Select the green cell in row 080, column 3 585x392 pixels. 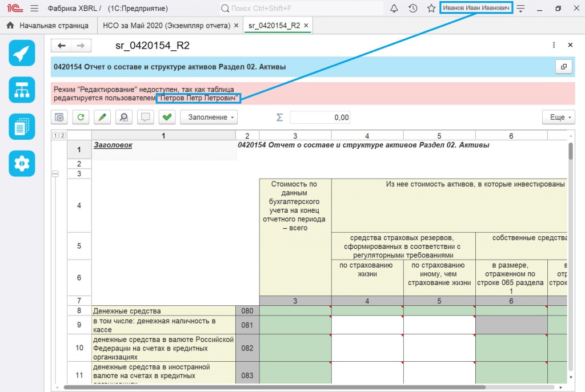pos(295,311)
